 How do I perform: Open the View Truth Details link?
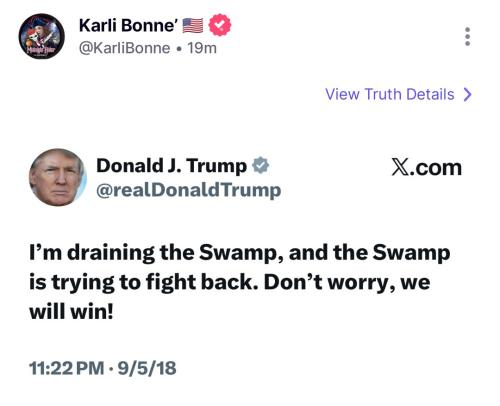click(x=399, y=94)
